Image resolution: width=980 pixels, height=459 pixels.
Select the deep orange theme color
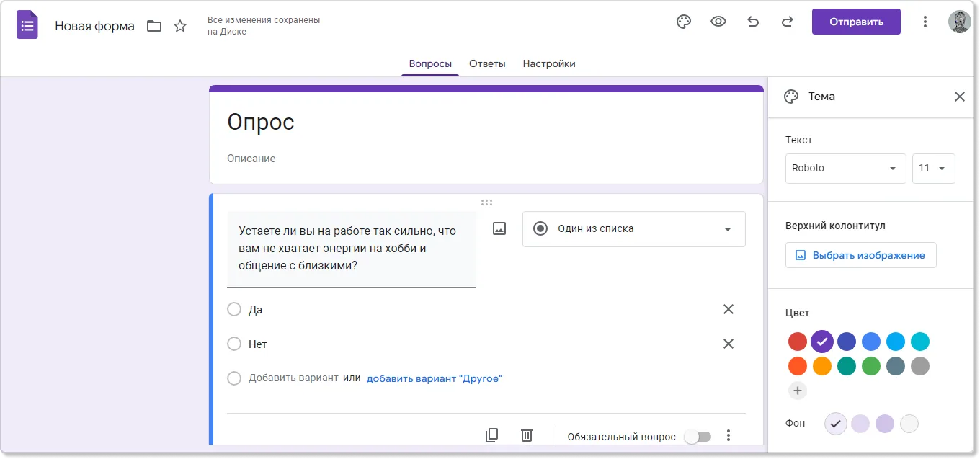pos(798,366)
